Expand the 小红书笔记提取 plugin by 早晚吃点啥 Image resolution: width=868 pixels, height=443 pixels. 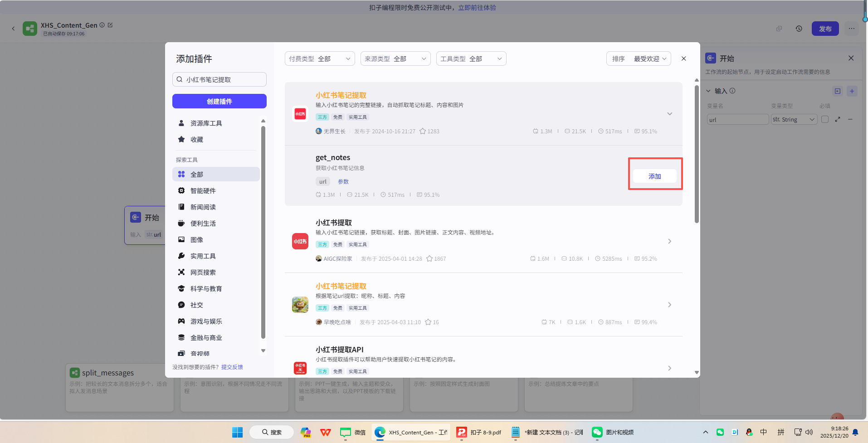669,305
